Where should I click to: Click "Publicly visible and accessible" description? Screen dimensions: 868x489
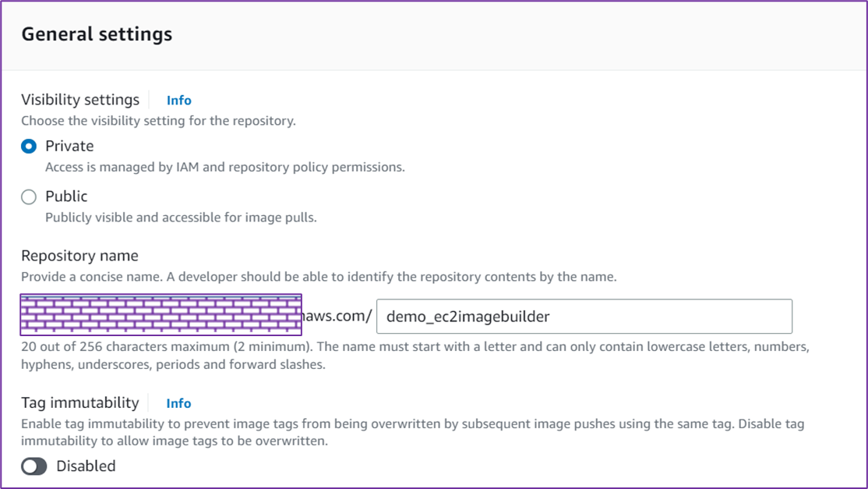point(181,218)
